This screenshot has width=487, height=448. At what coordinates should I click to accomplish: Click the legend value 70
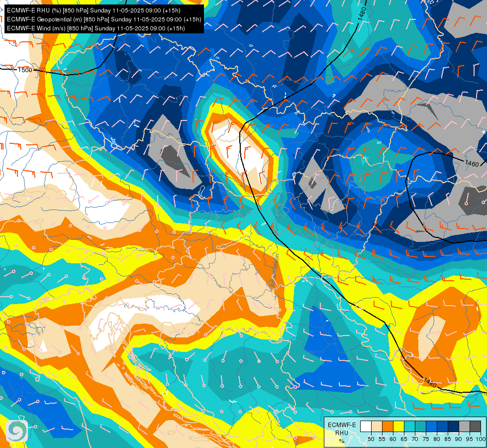[x=415, y=439]
